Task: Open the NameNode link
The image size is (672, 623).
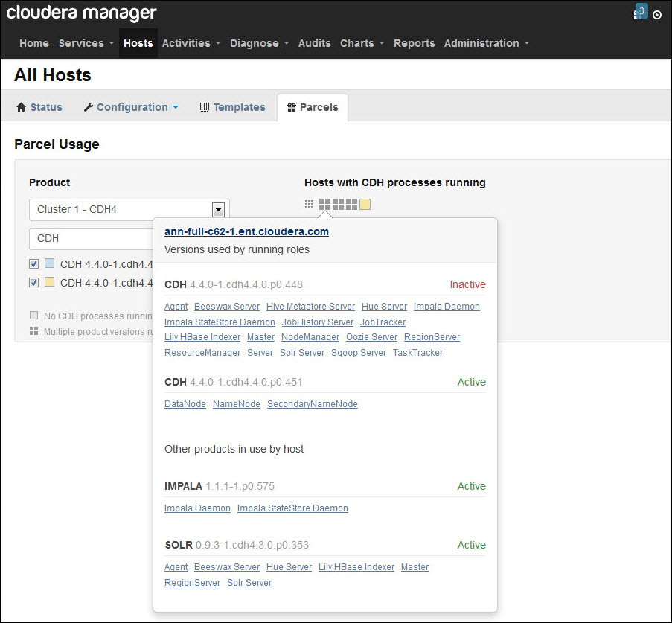Action: click(237, 404)
